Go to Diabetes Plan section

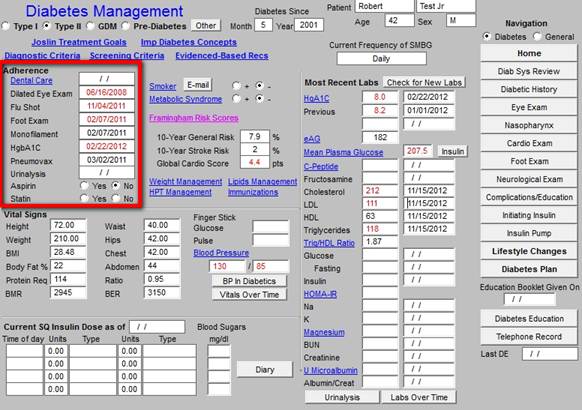coord(529,269)
